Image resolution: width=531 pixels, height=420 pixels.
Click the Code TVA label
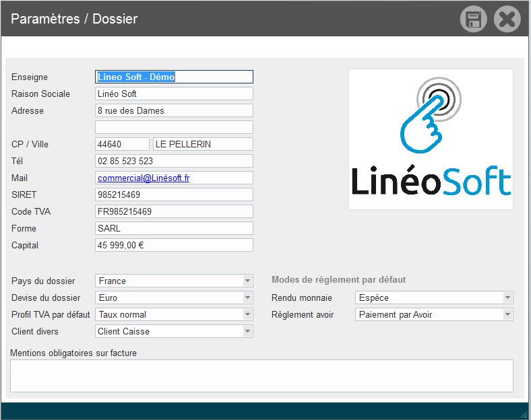31,212
